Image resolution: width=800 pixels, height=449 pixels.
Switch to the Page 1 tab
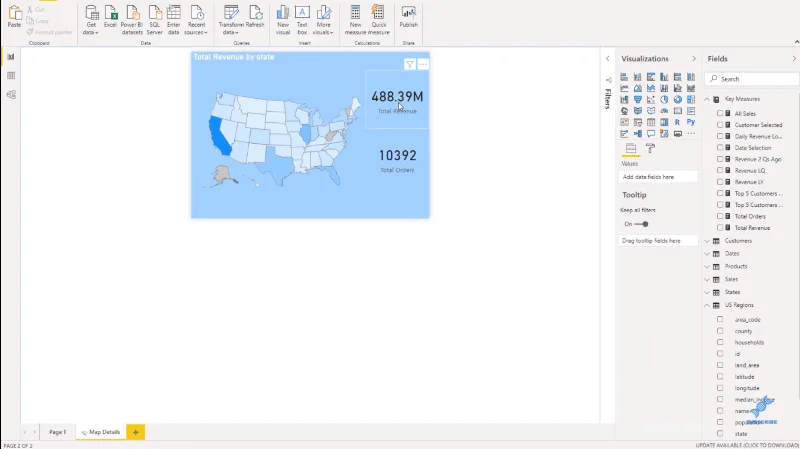(57, 432)
